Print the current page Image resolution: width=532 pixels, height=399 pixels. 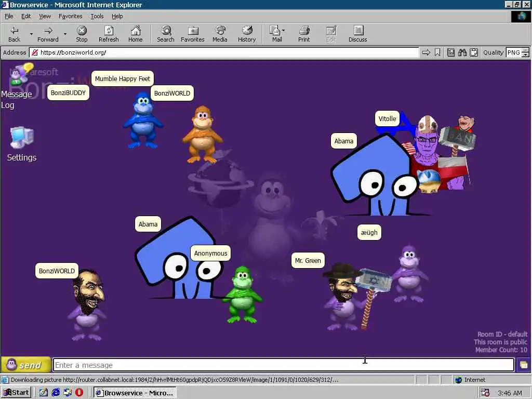pos(304,34)
